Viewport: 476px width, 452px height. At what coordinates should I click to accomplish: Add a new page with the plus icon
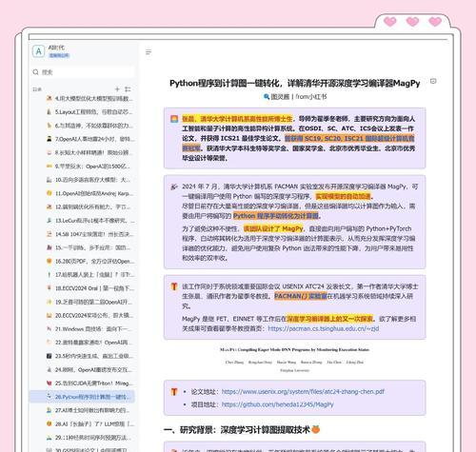point(117,89)
